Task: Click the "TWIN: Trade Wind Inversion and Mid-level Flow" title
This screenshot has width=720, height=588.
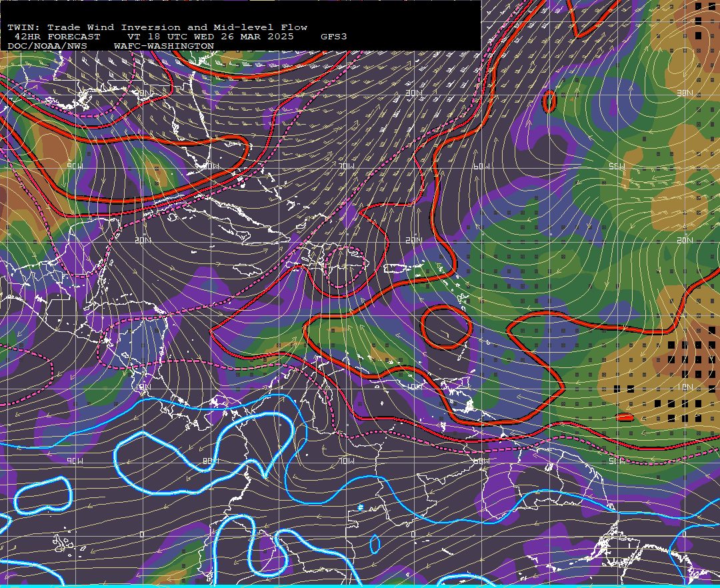Action: point(157,27)
